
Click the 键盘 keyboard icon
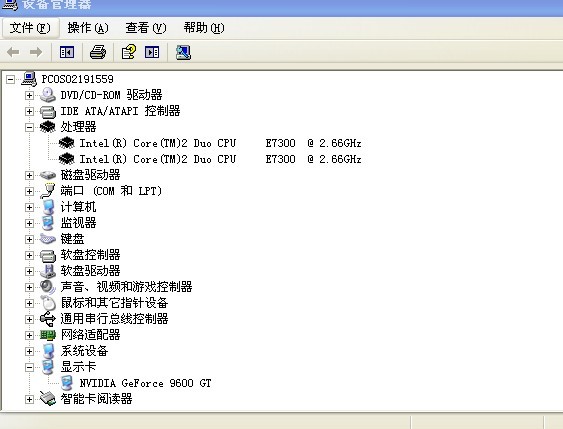48,239
